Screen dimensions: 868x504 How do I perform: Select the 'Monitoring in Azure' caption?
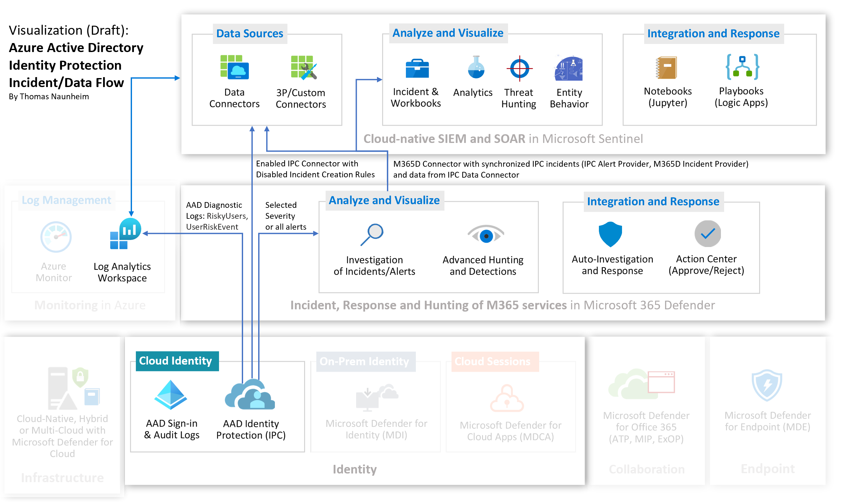coord(90,305)
